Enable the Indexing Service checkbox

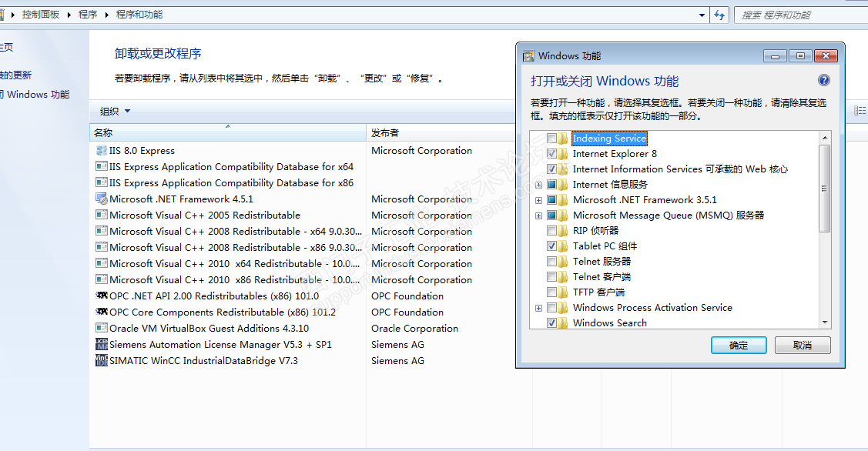[551, 139]
